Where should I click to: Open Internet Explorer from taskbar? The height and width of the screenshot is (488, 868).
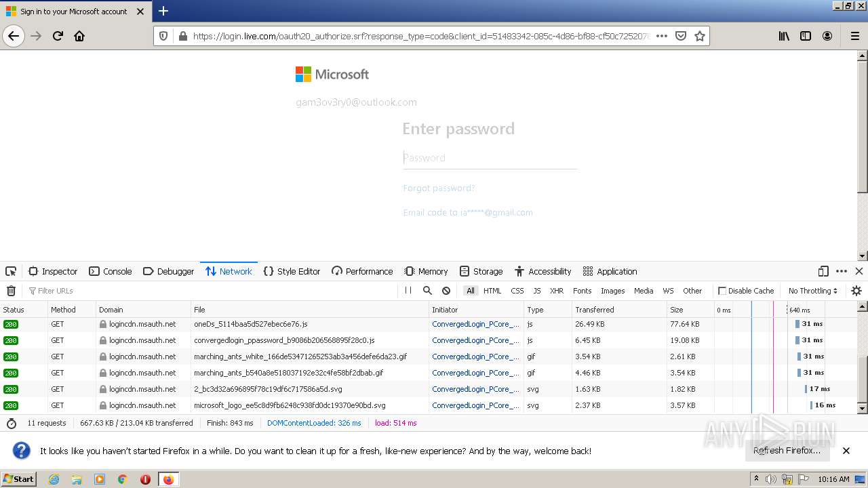(x=54, y=479)
